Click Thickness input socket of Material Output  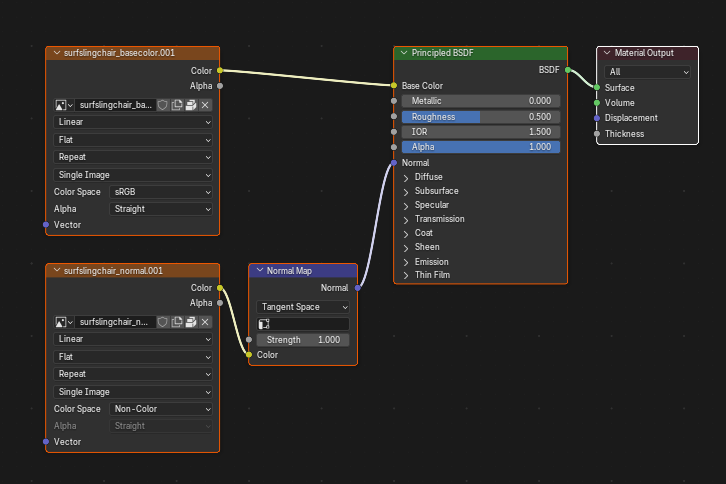tap(597, 134)
